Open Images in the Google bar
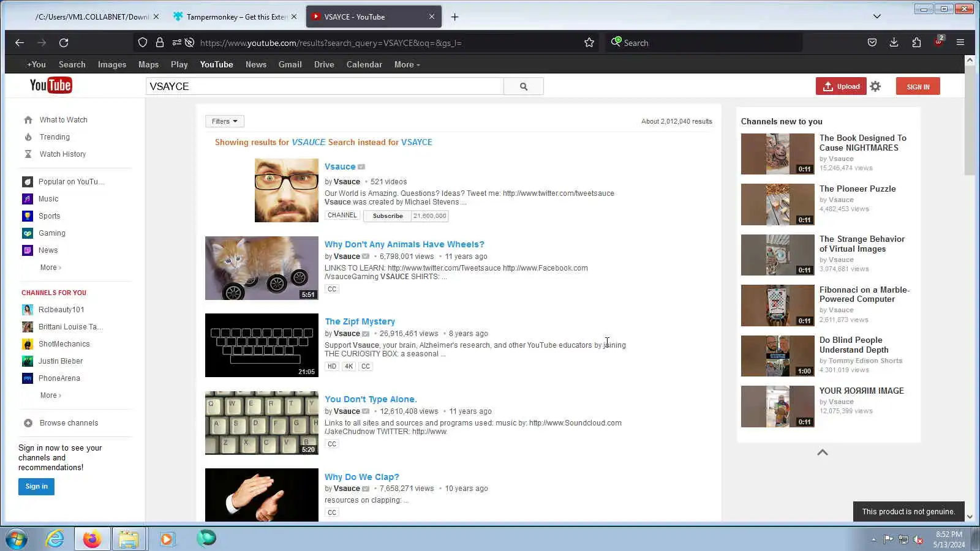Viewport: 980px width, 551px height. coord(112,64)
